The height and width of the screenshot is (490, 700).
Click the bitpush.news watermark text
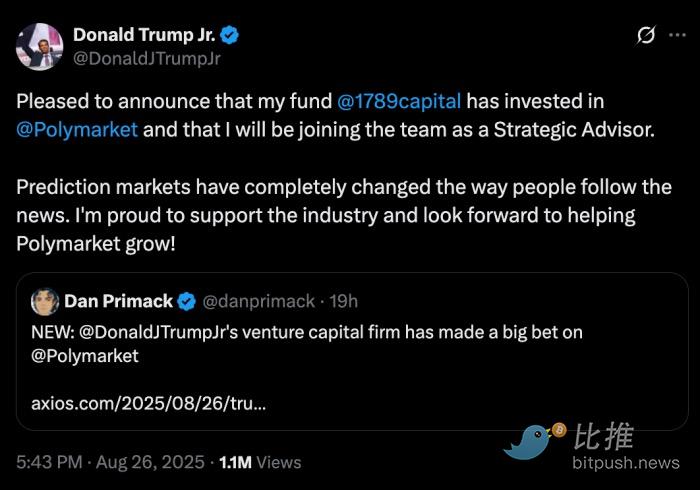[x=626, y=462]
